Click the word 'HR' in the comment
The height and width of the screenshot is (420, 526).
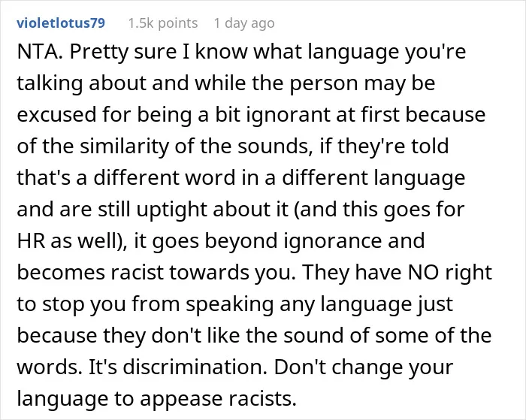31,241
